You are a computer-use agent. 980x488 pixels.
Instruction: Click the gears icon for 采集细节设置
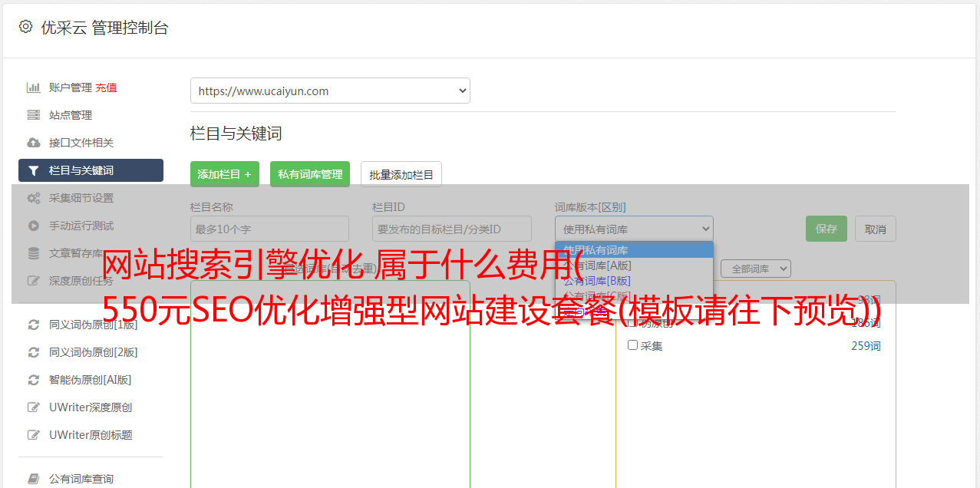pyautogui.click(x=33, y=198)
